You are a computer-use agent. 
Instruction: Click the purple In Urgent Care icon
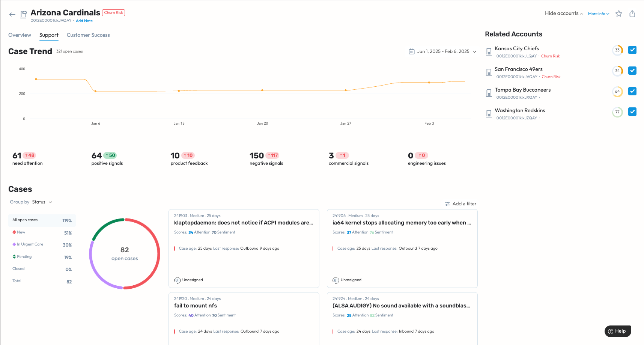[14, 244]
